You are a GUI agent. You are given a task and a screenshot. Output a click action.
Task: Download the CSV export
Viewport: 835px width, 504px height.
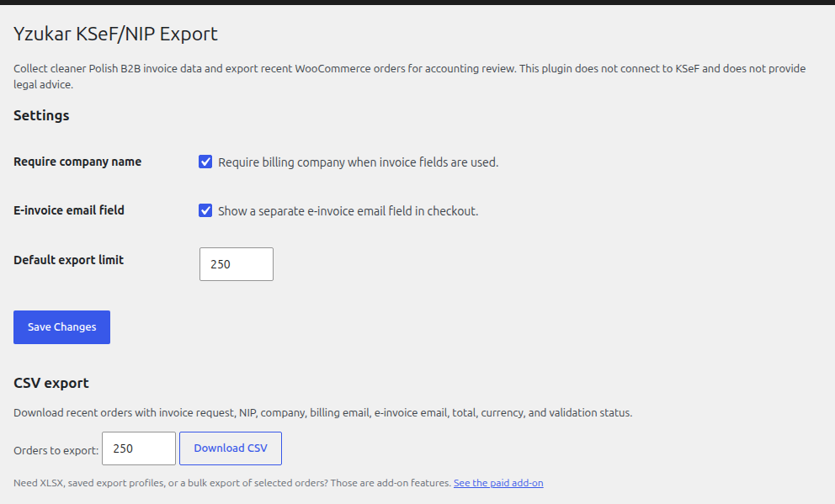pos(231,448)
